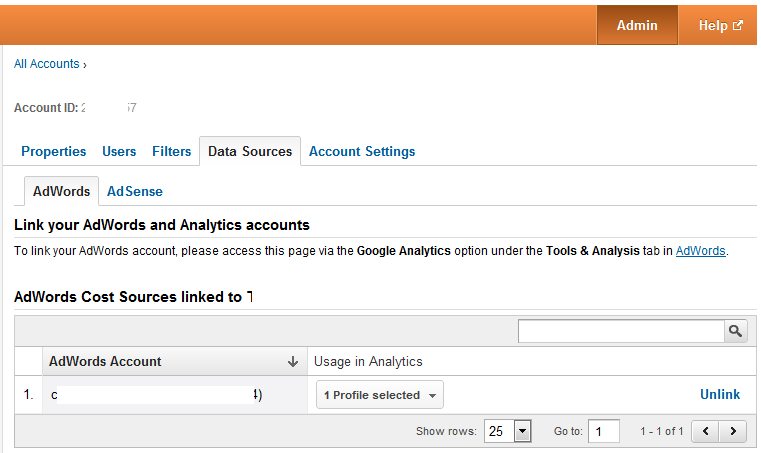
Task: Switch to the Properties tab
Action: coord(53,151)
